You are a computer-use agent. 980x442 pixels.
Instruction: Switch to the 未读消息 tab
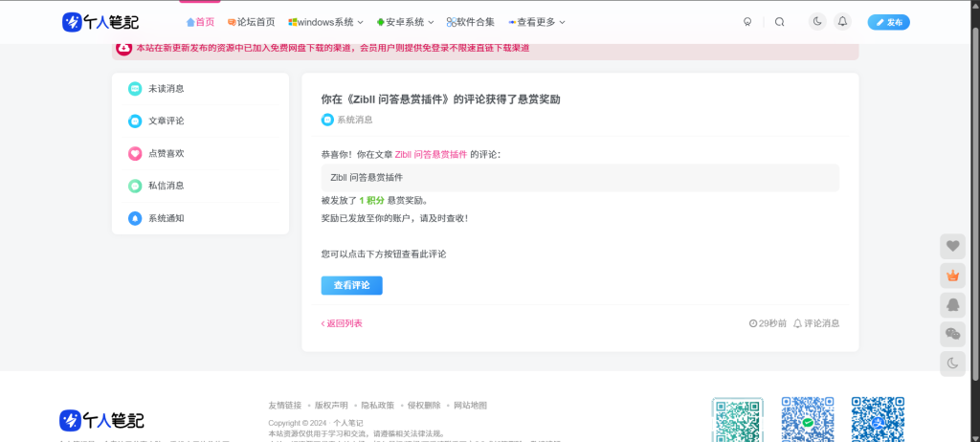166,89
